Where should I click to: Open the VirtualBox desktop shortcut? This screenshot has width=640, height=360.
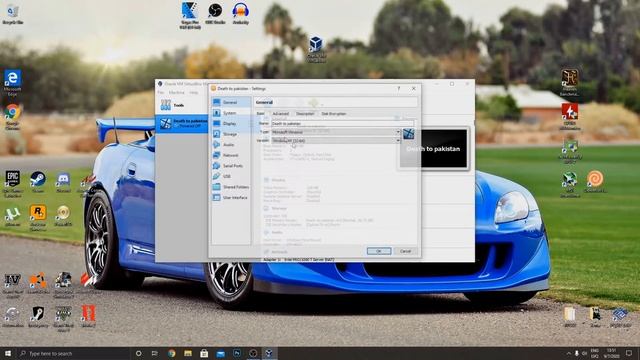point(316,49)
